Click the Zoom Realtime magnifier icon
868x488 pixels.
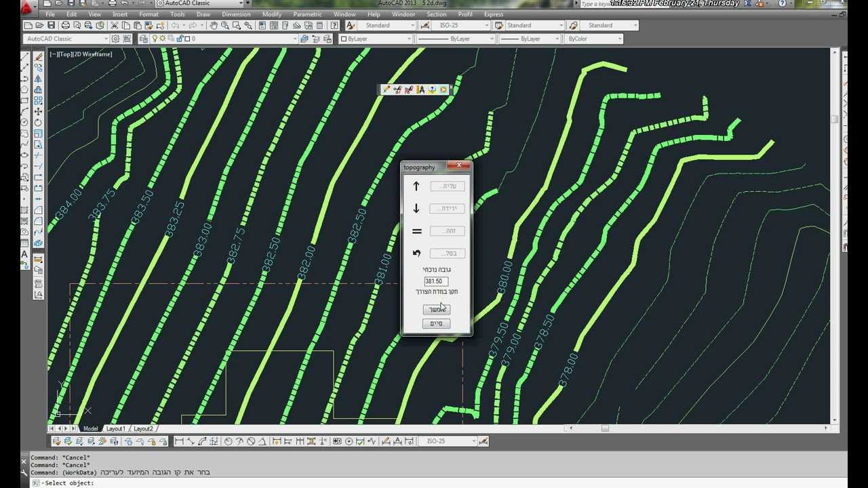pos(224,25)
